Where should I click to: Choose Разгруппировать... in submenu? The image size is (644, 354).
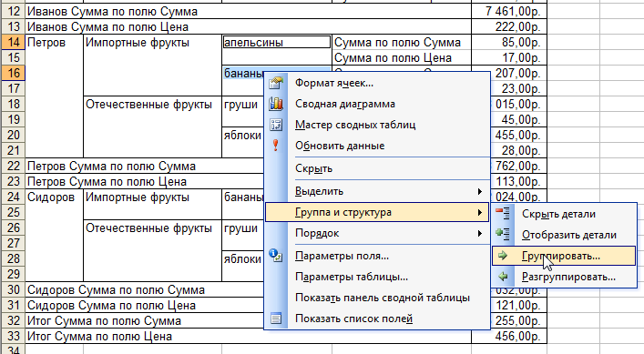(x=564, y=277)
